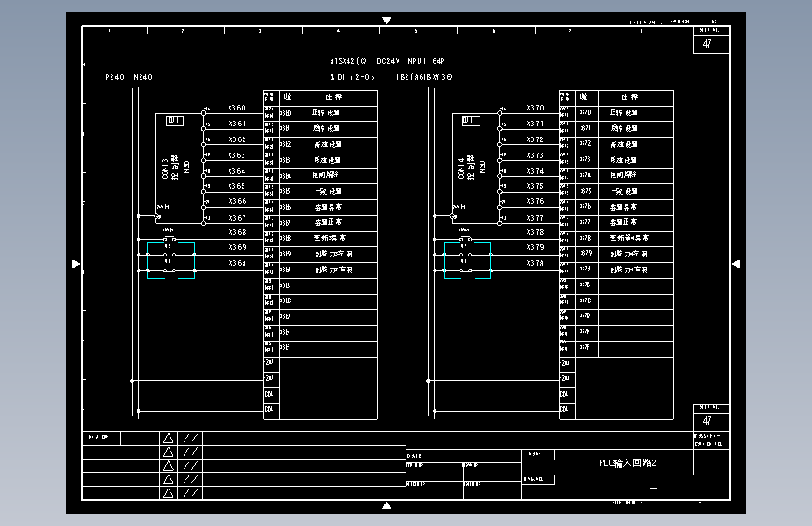Click the X367 wire label
Viewport: 812px width, 526px height.
(x=238, y=218)
